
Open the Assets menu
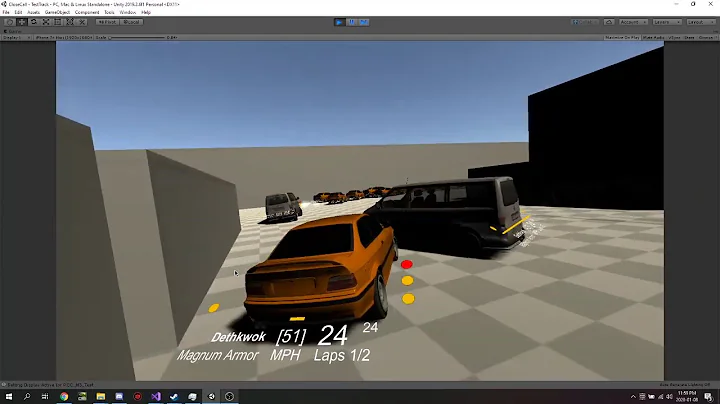coord(34,12)
